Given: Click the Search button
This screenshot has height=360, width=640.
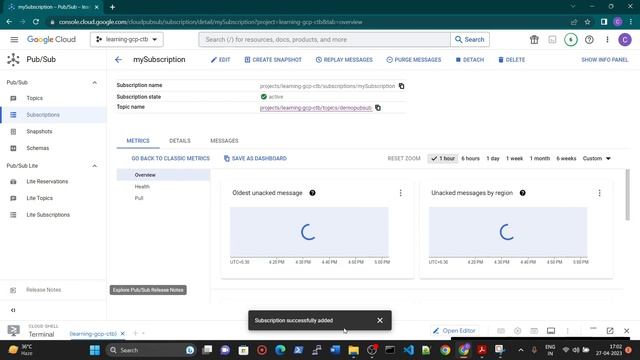Looking at the screenshot, I should coord(470,40).
